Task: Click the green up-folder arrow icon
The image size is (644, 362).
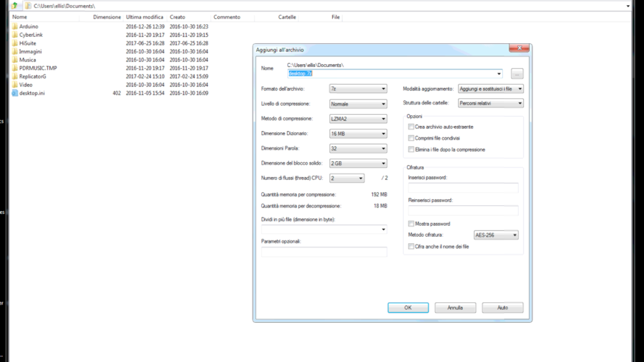Action: point(15,6)
